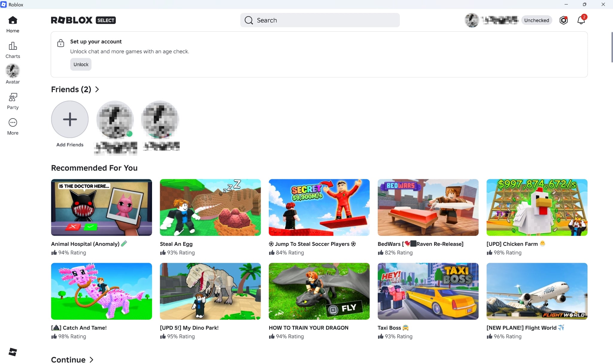Open the Jump To Steal Soccer Players thumbnail

pos(319,207)
